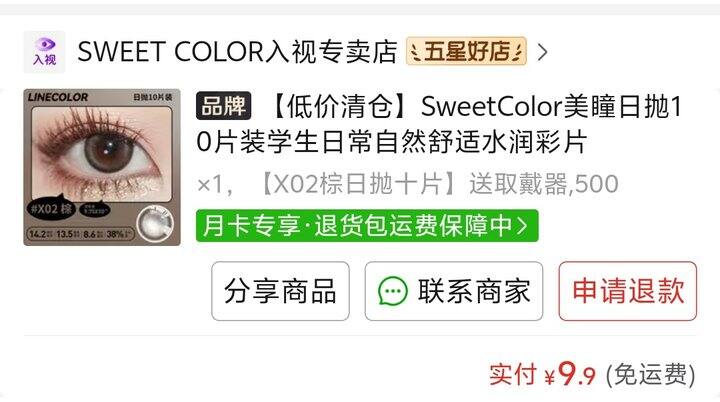Viewport: 720px width, 402px height.
Task: Tap the SWEET COLOR store logo icon
Action: click(45, 52)
